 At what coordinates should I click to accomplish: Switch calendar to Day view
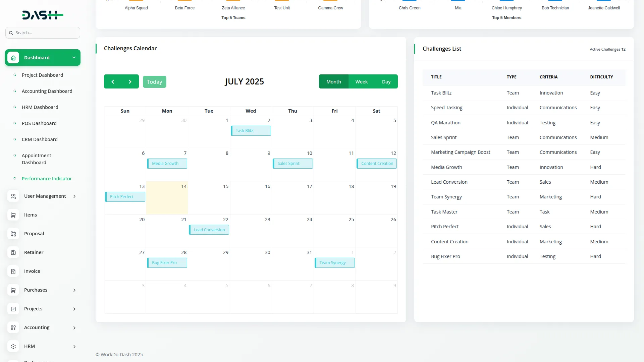(386, 82)
